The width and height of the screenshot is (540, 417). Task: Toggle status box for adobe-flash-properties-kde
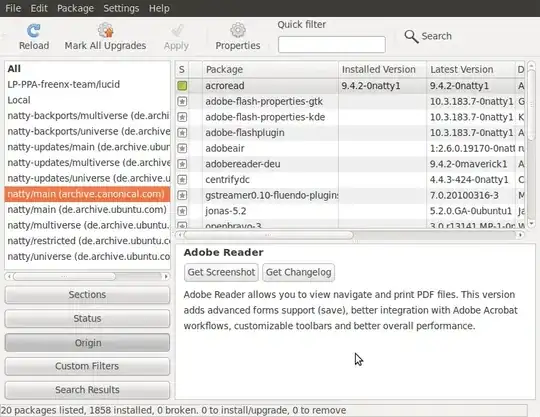tap(182, 117)
